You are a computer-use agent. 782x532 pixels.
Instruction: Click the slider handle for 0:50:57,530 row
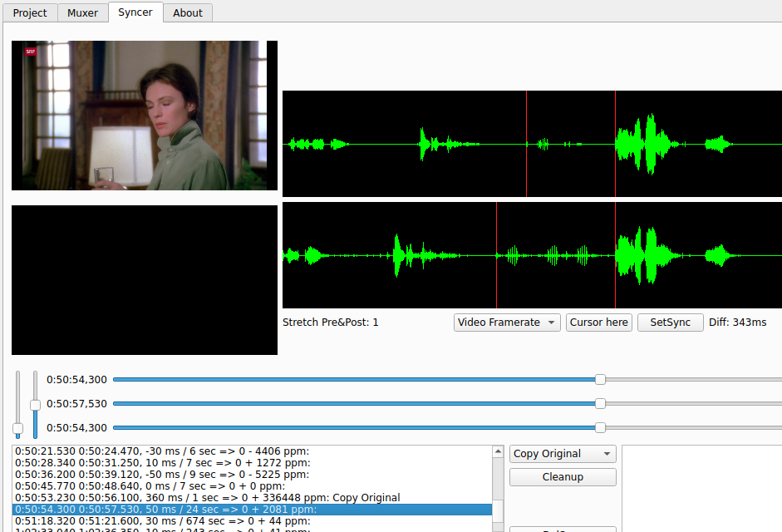[601, 404]
